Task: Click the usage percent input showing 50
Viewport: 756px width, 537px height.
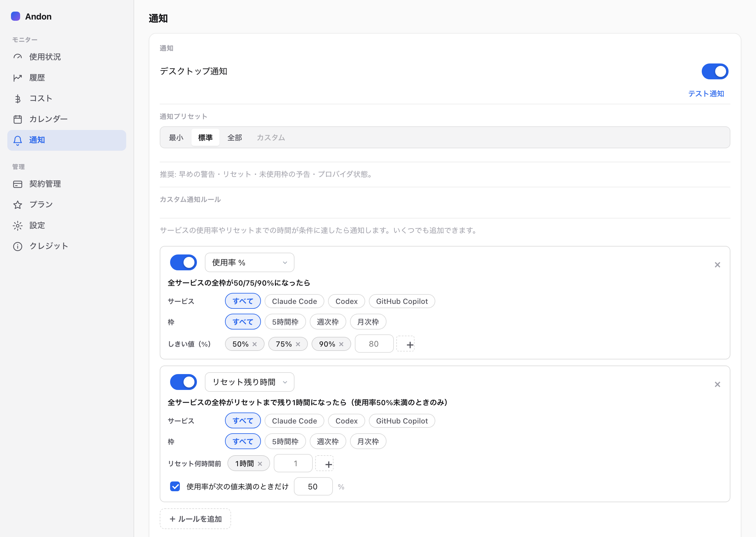Action: coord(313,486)
